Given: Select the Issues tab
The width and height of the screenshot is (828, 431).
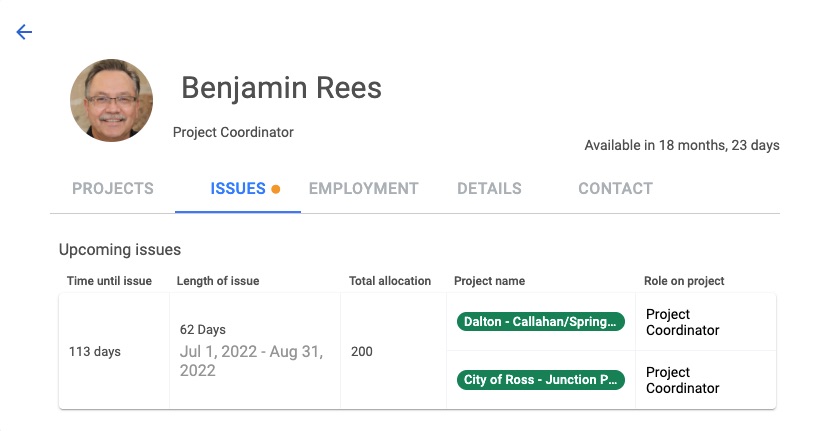Looking at the screenshot, I should [238, 189].
